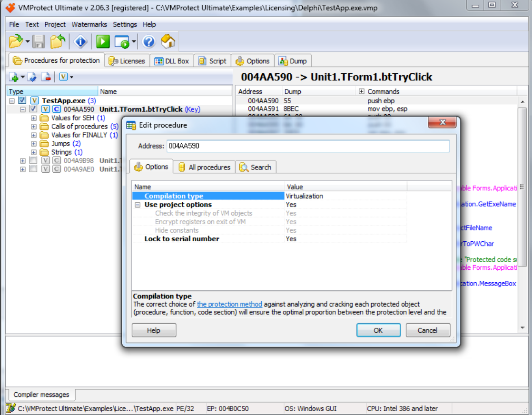
Task: Expand the Jumps node
Action: [34, 144]
